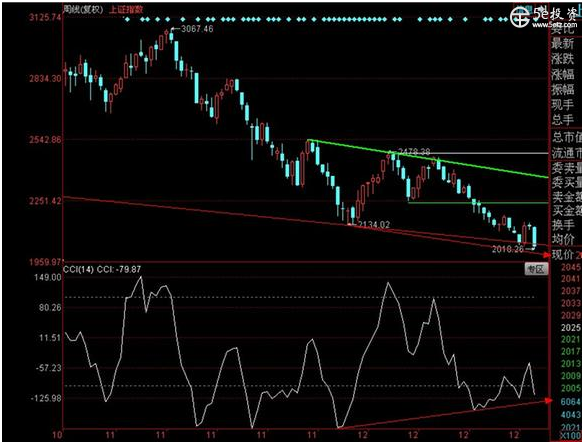Click the 6064 volume value
584x444 pixels.
point(571,402)
